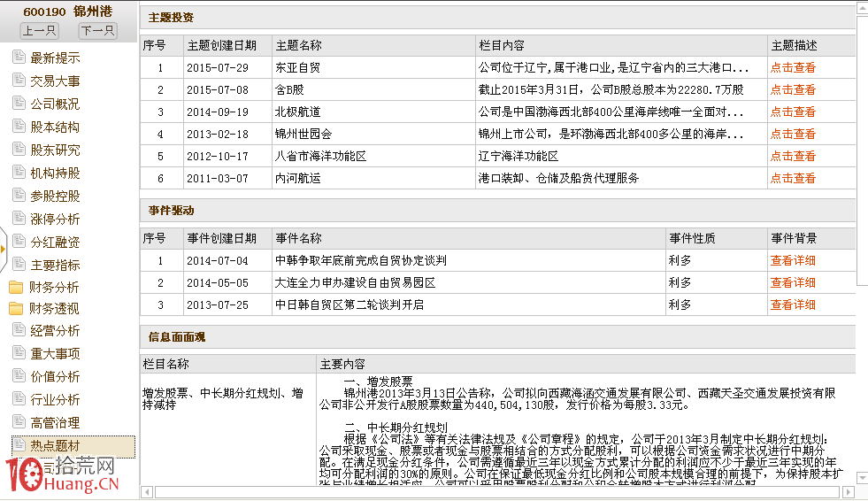
Task: Click the document icon beside 经营分析
Action: click(x=19, y=330)
